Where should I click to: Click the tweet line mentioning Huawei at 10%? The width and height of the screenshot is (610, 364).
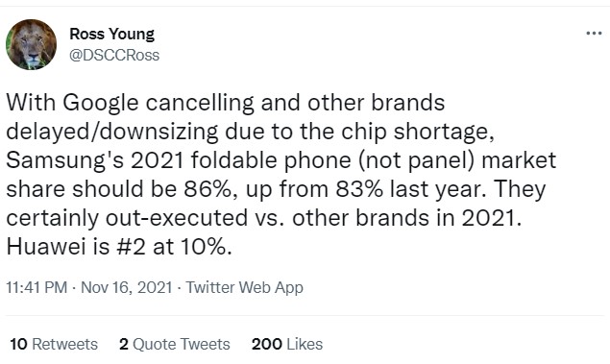[x=119, y=247]
